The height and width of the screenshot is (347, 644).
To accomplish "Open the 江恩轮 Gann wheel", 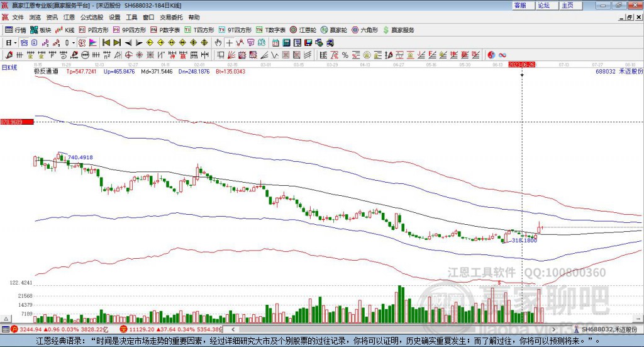I will click(x=303, y=30).
